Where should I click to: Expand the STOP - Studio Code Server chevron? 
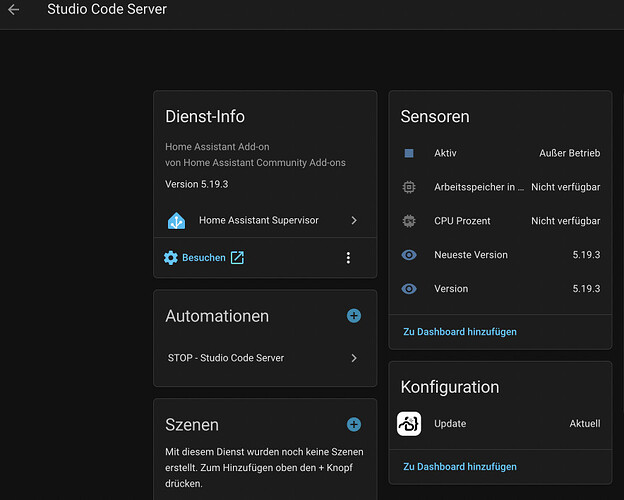354,358
